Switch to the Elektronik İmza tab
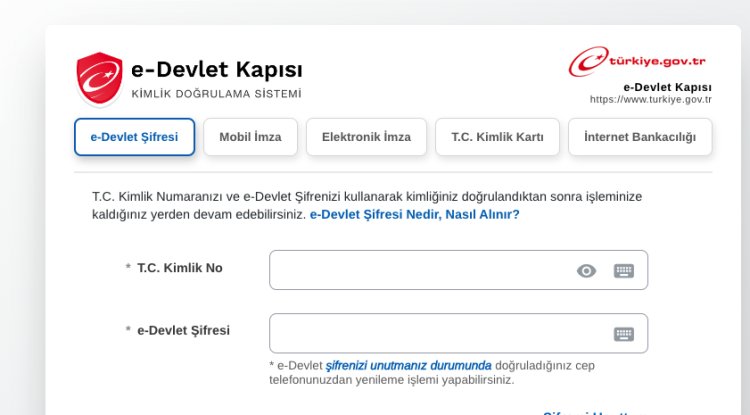 click(x=366, y=137)
